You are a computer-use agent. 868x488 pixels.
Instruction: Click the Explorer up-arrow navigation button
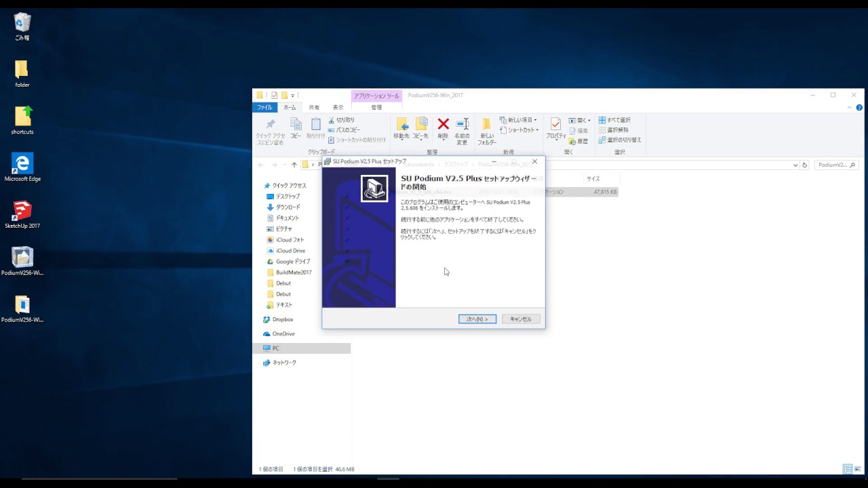pyautogui.click(x=294, y=165)
